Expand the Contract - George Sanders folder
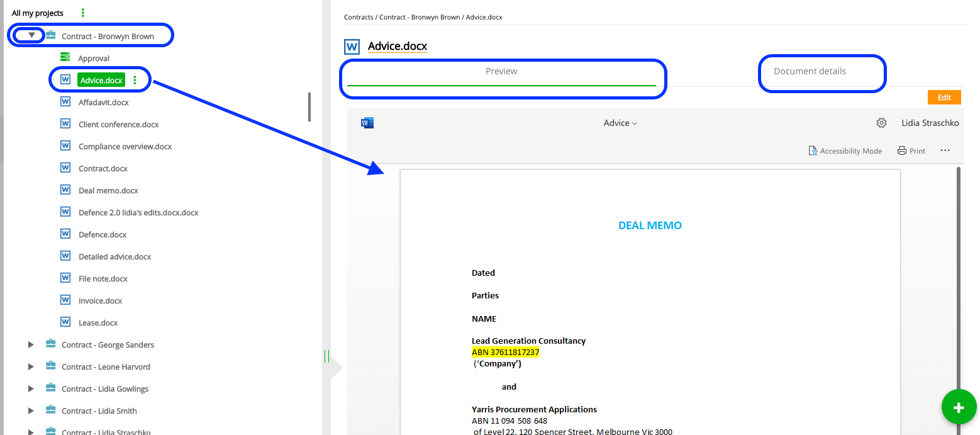 coord(31,344)
